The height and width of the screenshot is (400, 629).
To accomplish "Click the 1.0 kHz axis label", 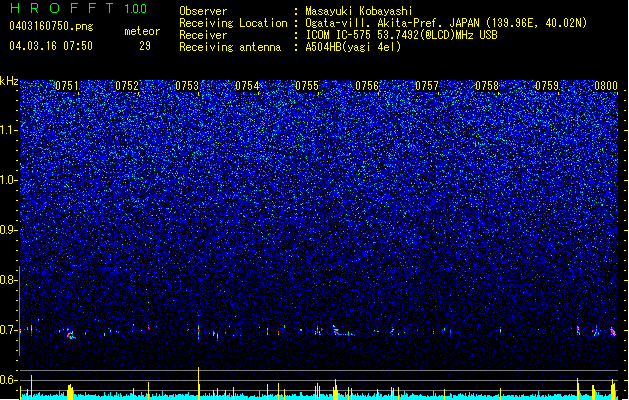I will point(9,180).
